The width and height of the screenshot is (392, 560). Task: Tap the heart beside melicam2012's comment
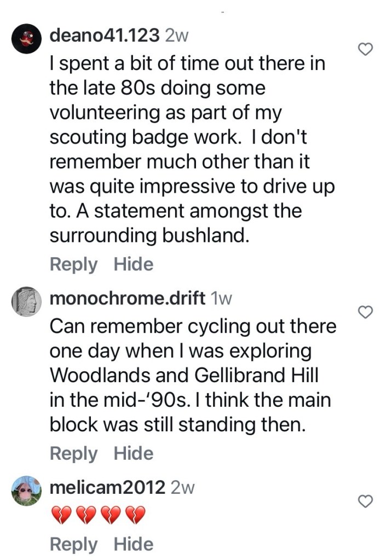click(x=365, y=500)
